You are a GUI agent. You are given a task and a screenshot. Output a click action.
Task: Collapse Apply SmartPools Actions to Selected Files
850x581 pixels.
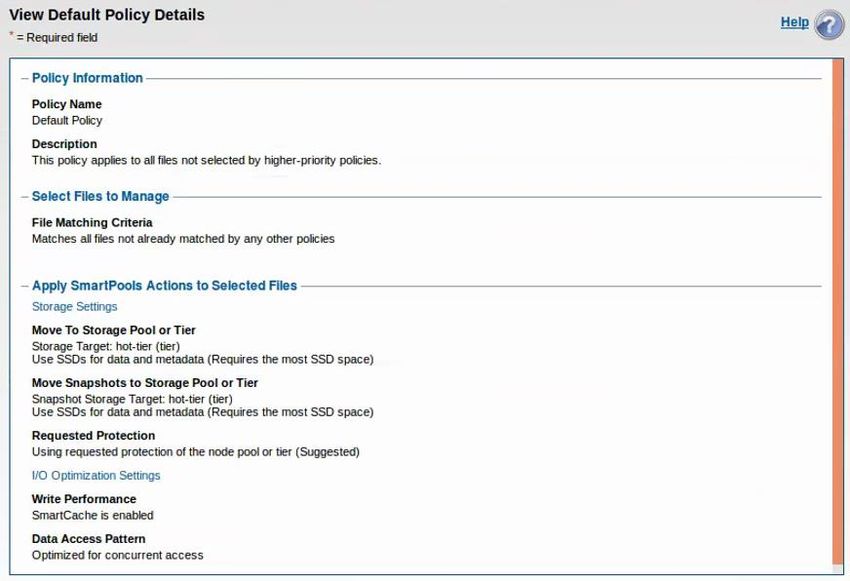tap(24, 286)
